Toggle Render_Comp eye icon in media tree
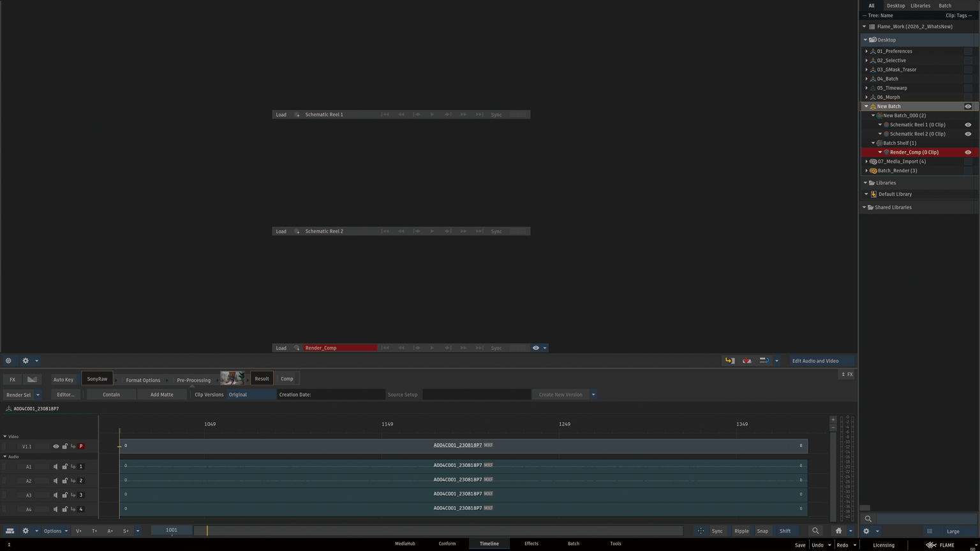Image resolution: width=980 pixels, height=551 pixels. (x=968, y=152)
